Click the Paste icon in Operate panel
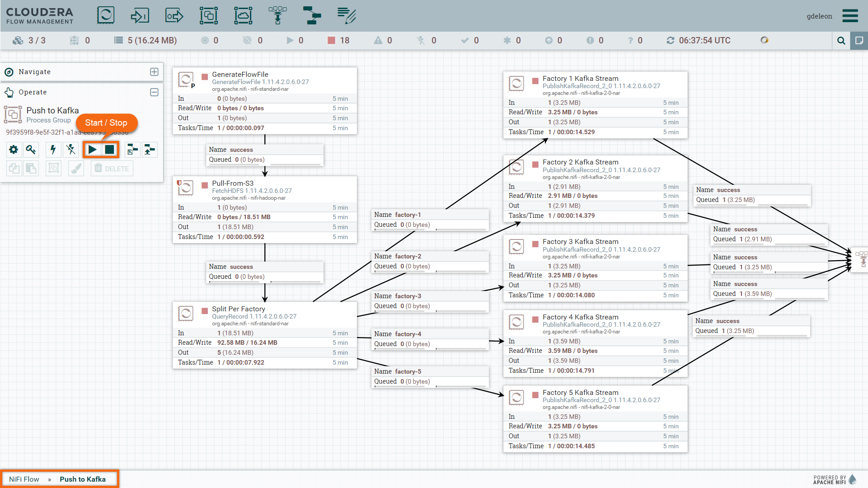 [31, 169]
